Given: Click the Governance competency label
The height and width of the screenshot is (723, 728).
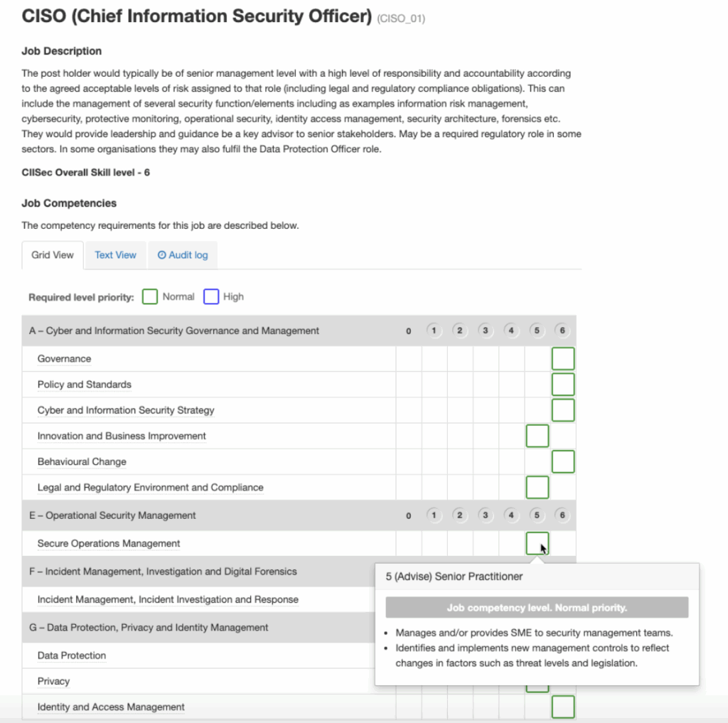Looking at the screenshot, I should tap(64, 359).
